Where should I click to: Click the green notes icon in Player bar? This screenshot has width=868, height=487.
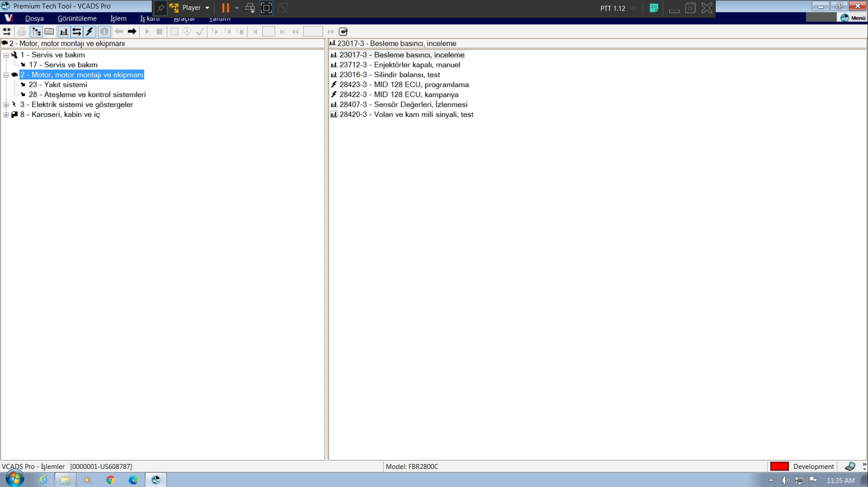click(654, 8)
